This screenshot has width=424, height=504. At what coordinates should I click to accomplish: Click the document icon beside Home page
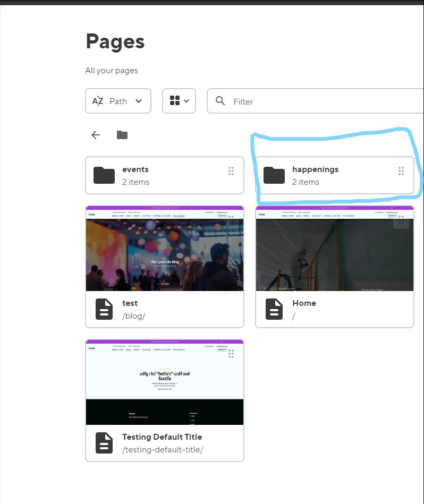pyautogui.click(x=274, y=309)
